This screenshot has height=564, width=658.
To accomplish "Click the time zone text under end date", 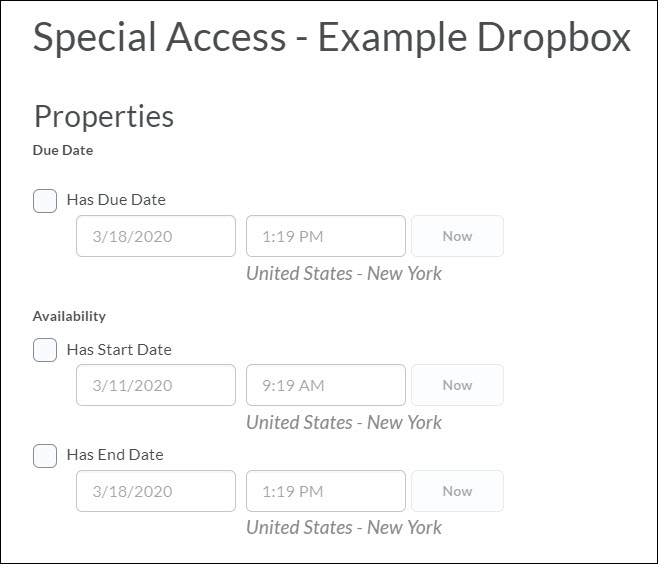I will point(344,527).
